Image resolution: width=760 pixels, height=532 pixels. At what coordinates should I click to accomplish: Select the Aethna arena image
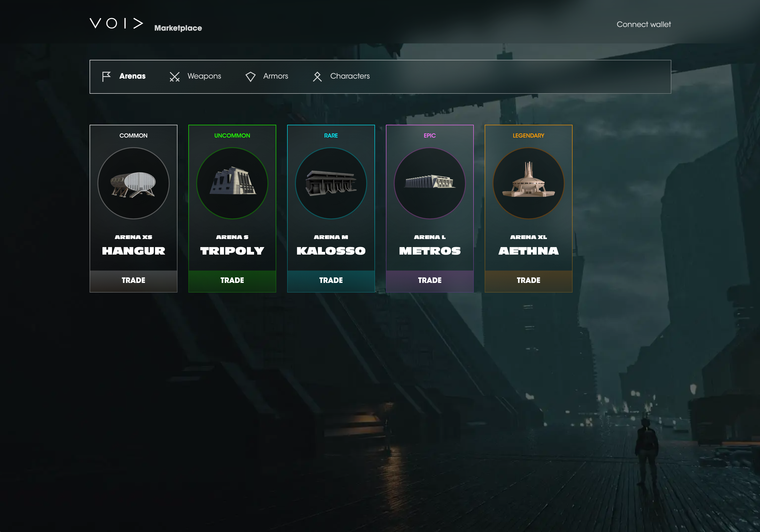tap(528, 183)
